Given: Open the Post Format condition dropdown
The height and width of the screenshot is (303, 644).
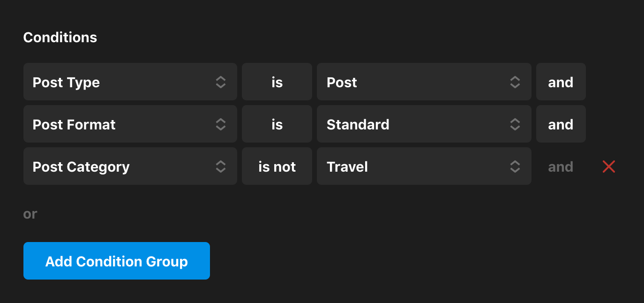Looking at the screenshot, I should pos(122,124).
